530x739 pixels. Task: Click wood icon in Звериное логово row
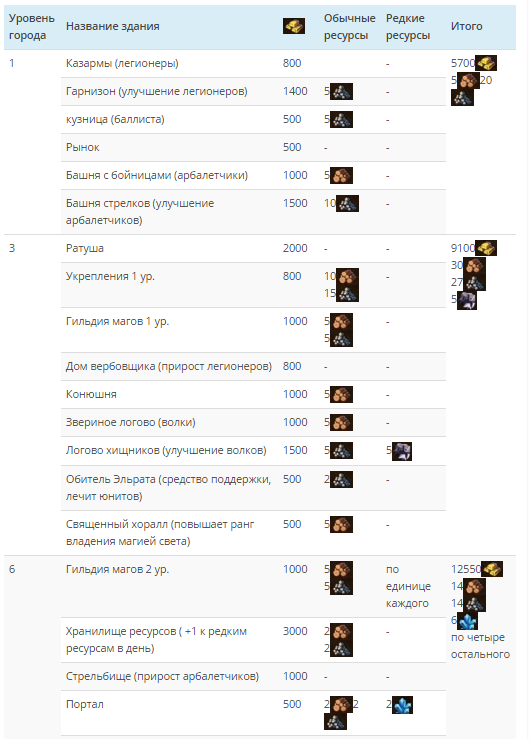coord(341,422)
